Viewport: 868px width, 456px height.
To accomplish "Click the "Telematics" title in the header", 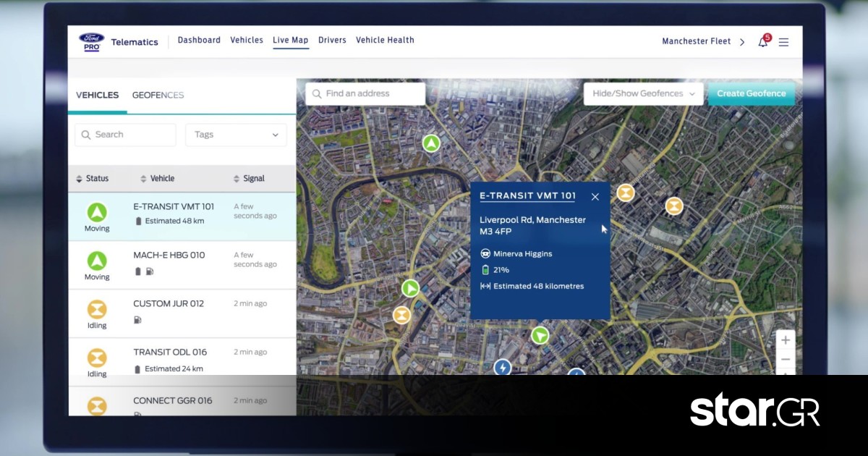I will pyautogui.click(x=135, y=43).
